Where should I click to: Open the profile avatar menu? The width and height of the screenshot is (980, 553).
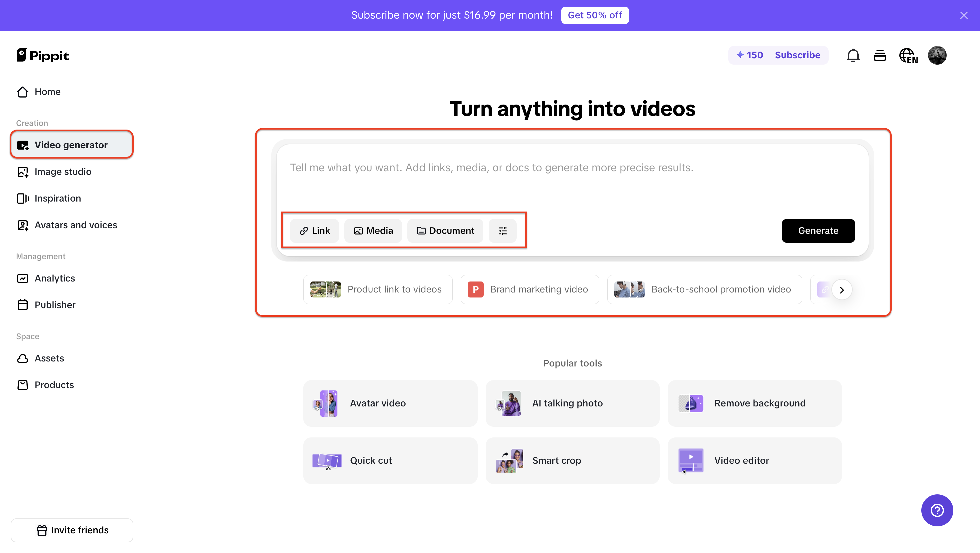[937, 55]
